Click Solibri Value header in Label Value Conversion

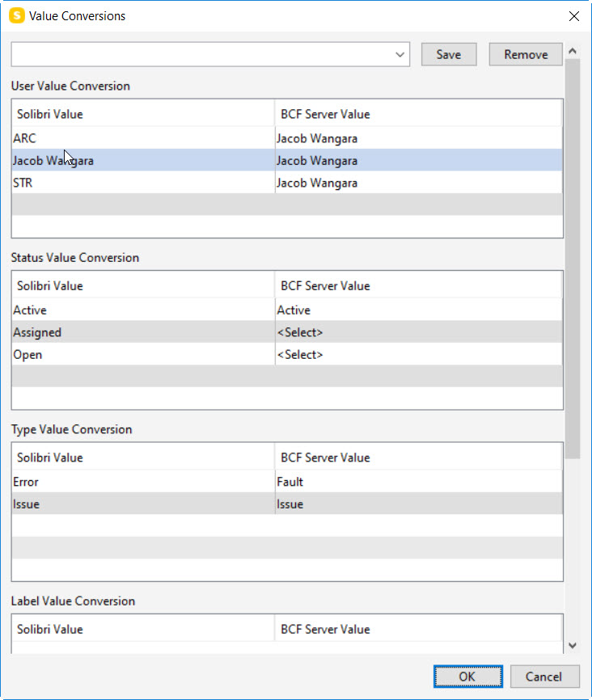[143, 629]
